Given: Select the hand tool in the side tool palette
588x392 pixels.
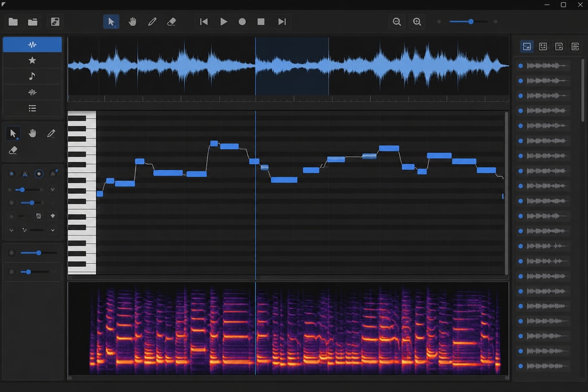Looking at the screenshot, I should pos(32,133).
